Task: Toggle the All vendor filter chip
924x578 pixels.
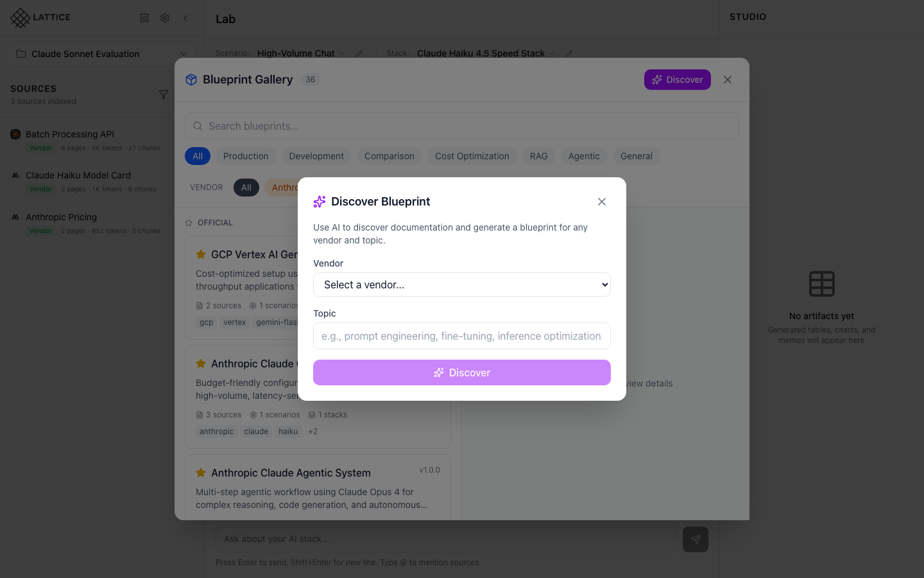Action: click(x=246, y=188)
